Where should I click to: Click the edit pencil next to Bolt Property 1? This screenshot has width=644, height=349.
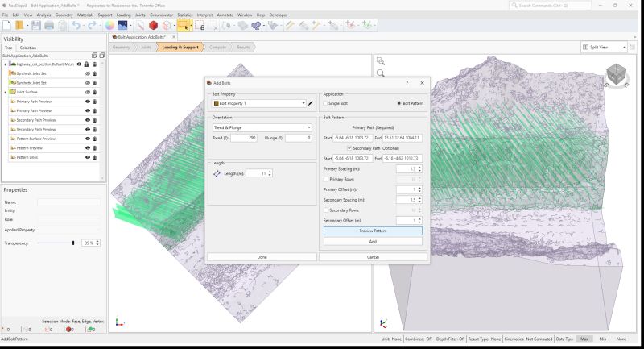tap(311, 103)
